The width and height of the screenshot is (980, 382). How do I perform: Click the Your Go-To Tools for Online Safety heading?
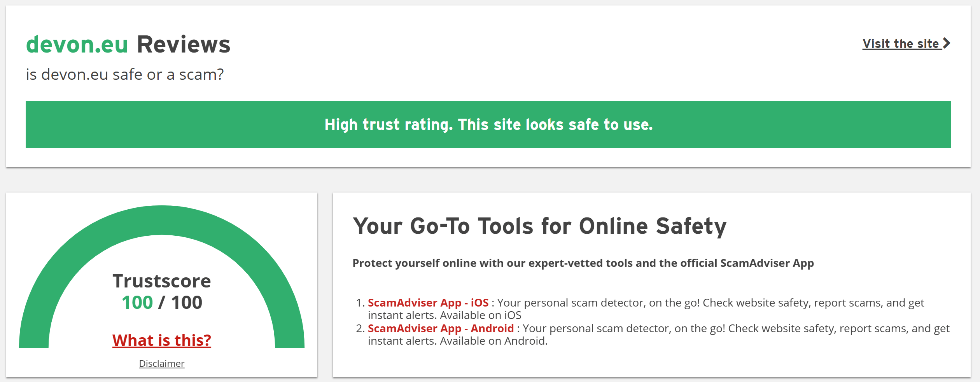[x=539, y=226]
